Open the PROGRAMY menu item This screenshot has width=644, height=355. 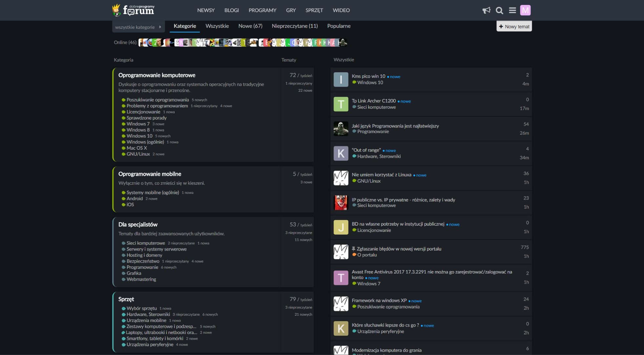[x=262, y=10]
